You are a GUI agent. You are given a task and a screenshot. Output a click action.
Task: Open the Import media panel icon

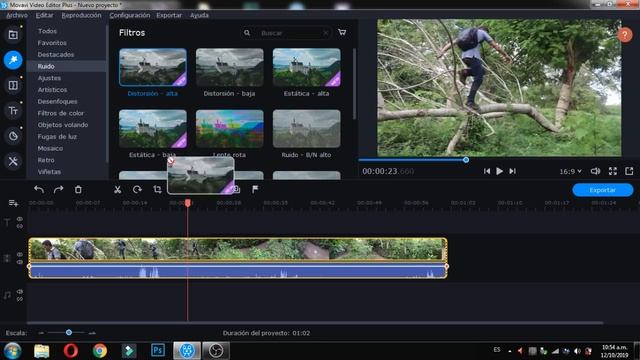click(13, 35)
